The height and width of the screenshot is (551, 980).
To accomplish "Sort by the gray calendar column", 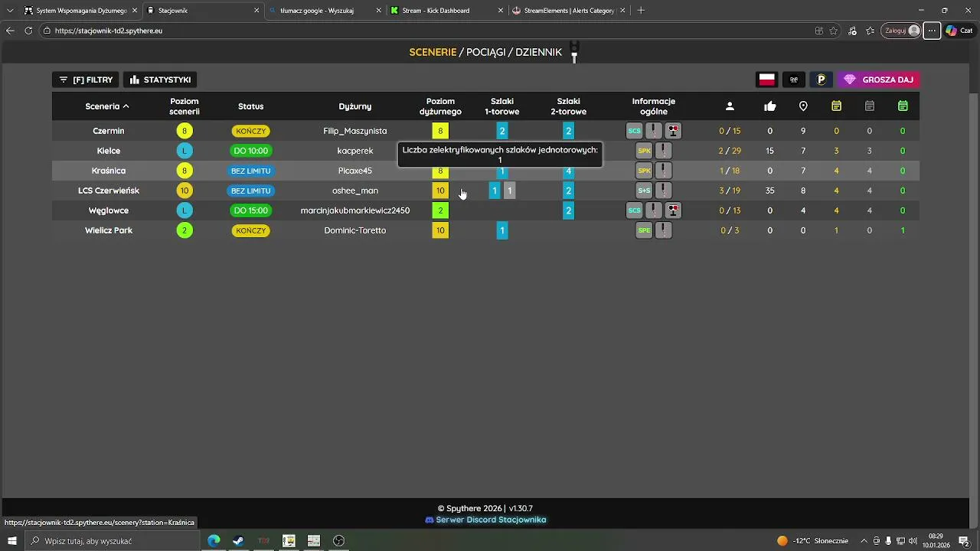I will (x=869, y=106).
